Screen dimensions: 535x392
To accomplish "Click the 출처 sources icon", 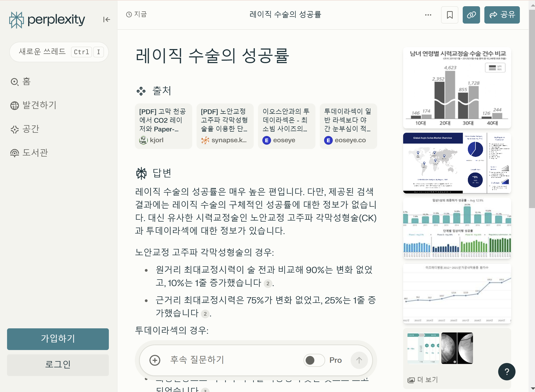I will point(141,91).
